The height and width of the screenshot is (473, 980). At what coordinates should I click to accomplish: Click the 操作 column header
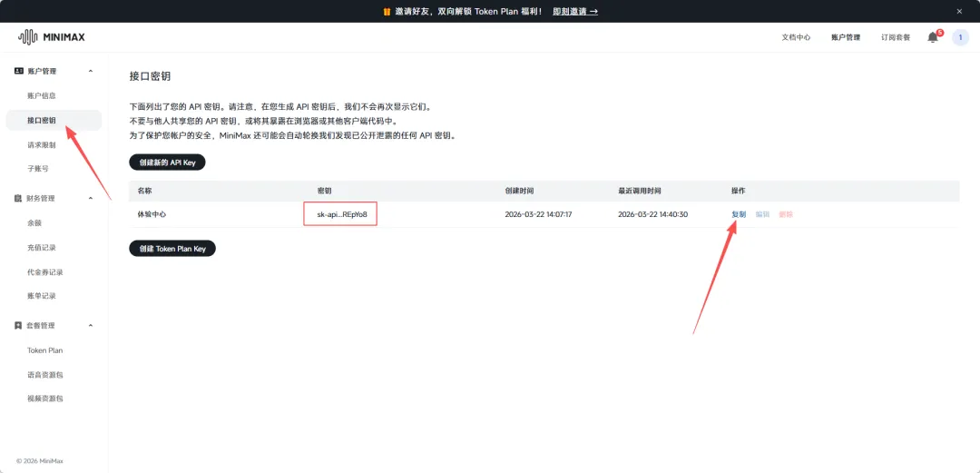[x=738, y=191]
